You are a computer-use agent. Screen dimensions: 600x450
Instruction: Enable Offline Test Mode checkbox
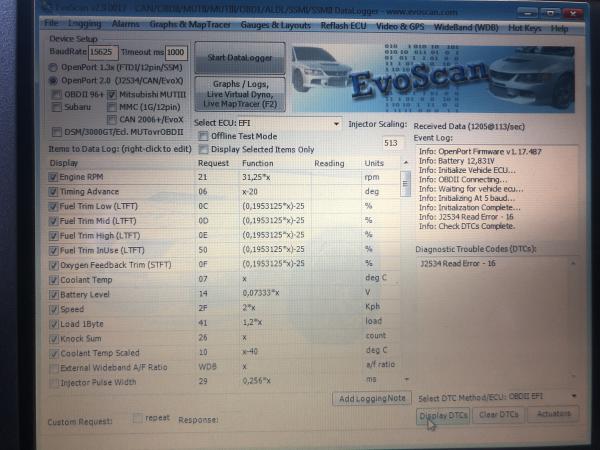point(203,136)
